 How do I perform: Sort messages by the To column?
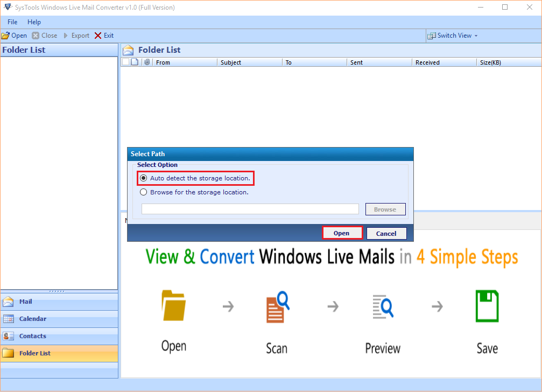[314, 62]
